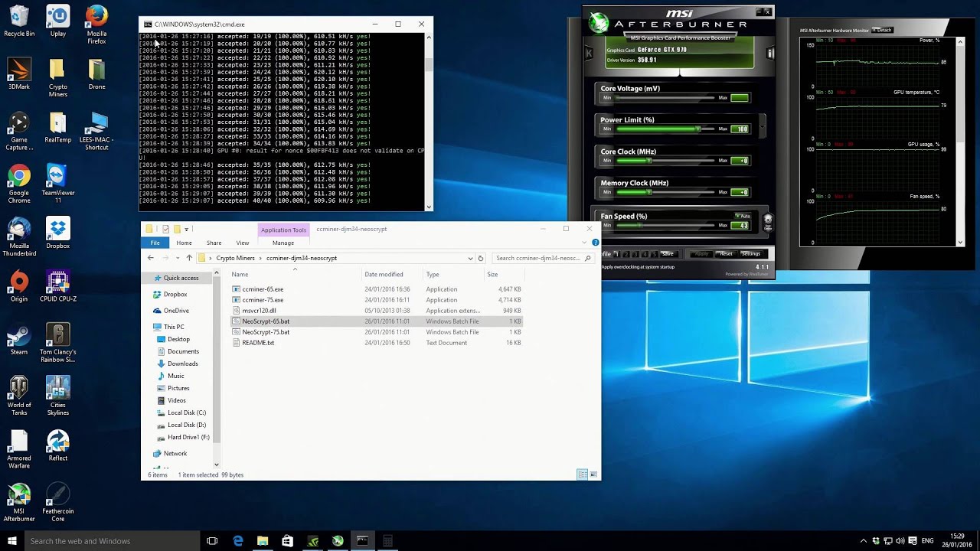This screenshot has width=980, height=551.
Task: Save the Afterburner profile
Action: click(x=668, y=254)
